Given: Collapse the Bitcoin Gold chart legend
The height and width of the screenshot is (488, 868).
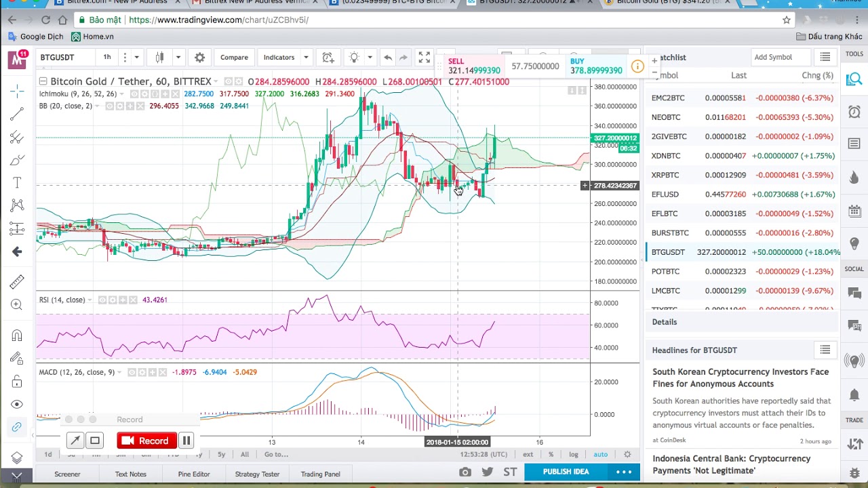Looking at the screenshot, I should [x=43, y=81].
